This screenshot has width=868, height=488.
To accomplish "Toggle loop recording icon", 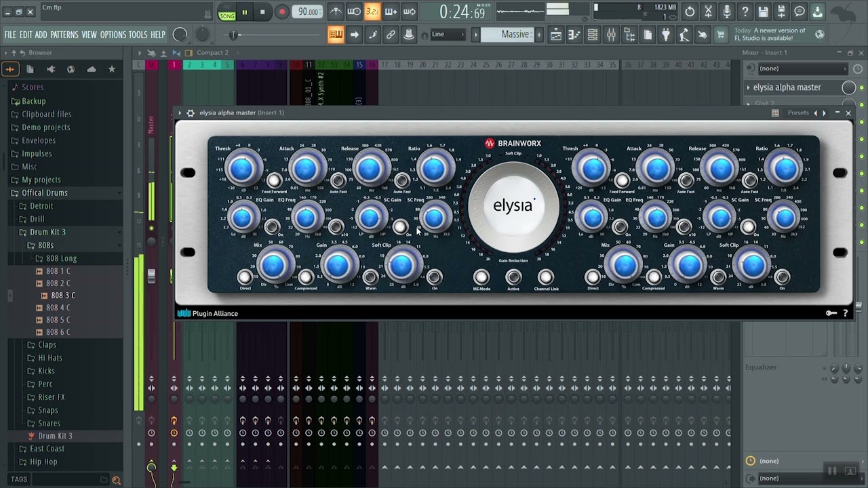I will [410, 12].
